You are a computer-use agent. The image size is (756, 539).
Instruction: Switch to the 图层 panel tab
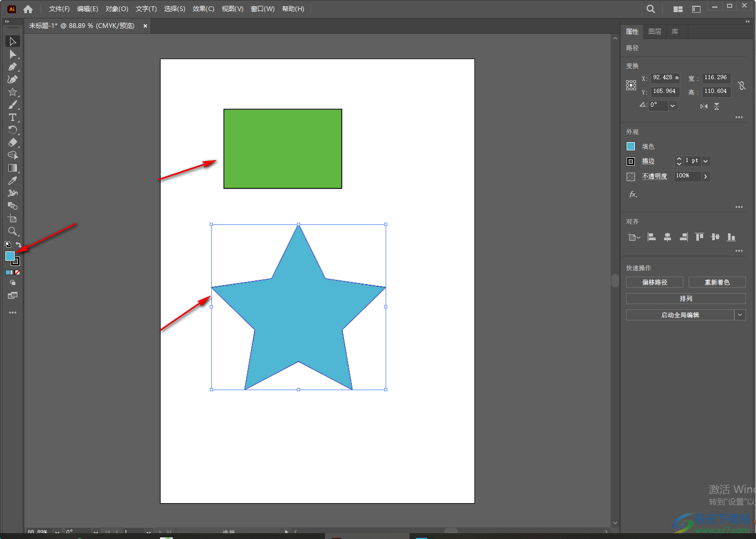tap(655, 32)
